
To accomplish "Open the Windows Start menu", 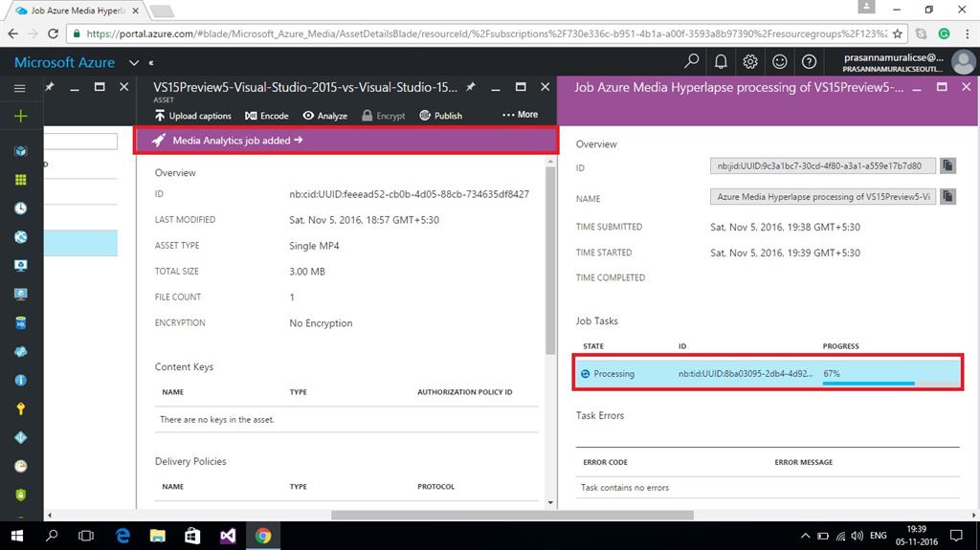I will 17,536.
